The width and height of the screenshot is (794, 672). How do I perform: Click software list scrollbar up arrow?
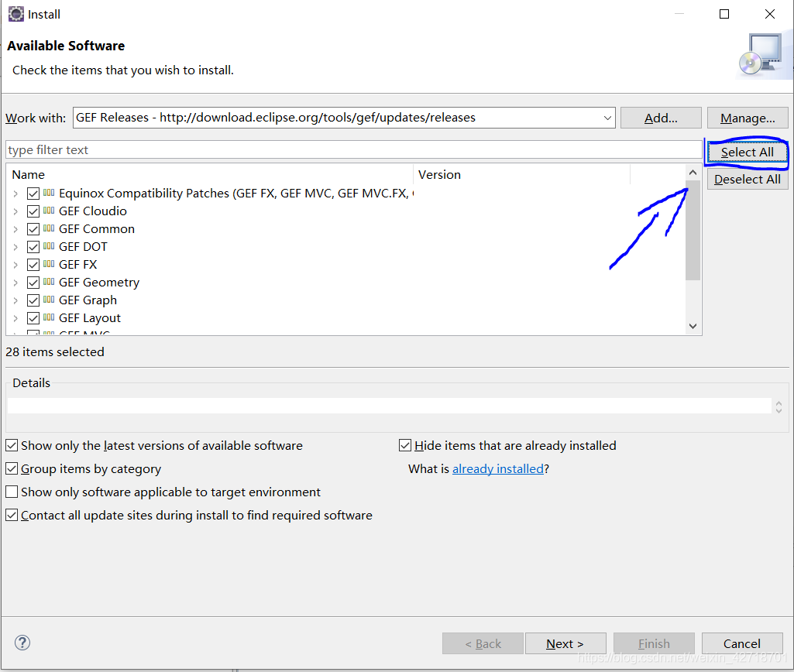click(693, 173)
